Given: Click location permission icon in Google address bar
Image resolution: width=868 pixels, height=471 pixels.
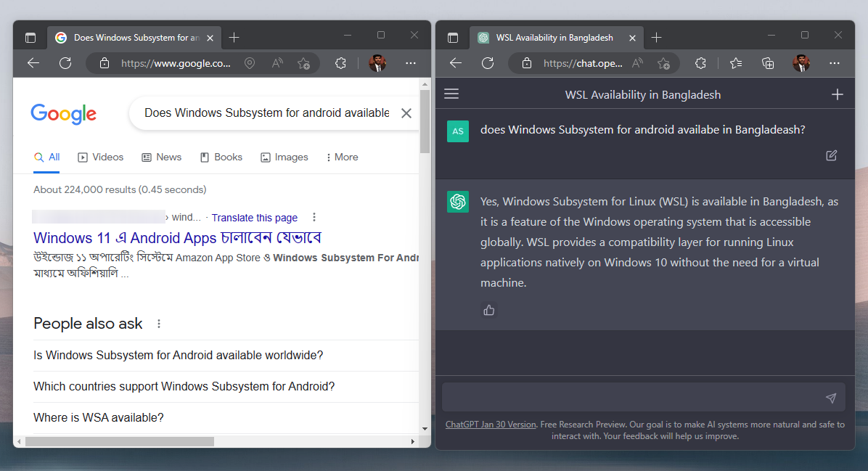Looking at the screenshot, I should [250, 63].
